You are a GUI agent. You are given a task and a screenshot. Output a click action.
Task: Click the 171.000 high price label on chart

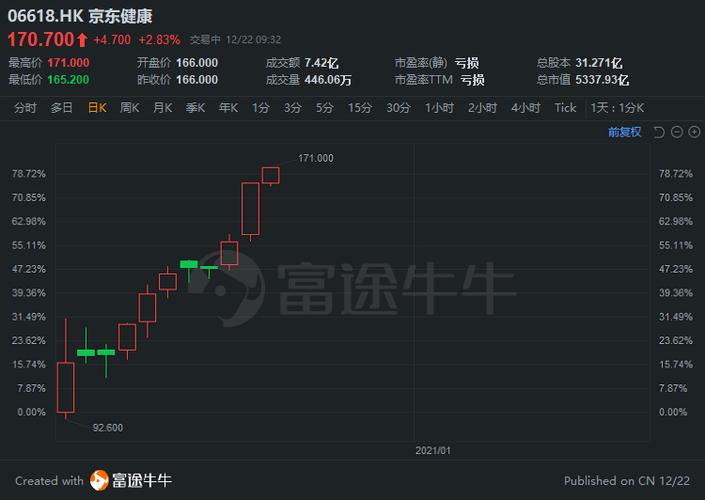pyautogui.click(x=316, y=158)
